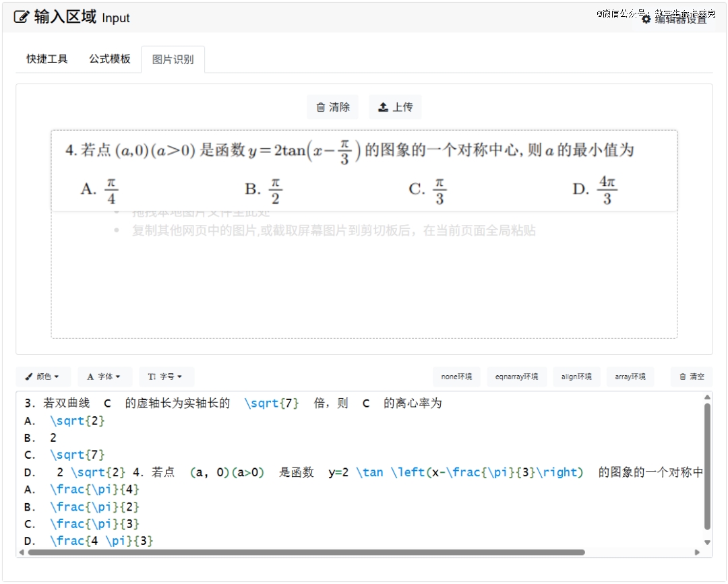The width and height of the screenshot is (728, 584).
Task: Click the line '3. 若双曲线 C 的虚轴长' in editor
Action: pos(233,403)
